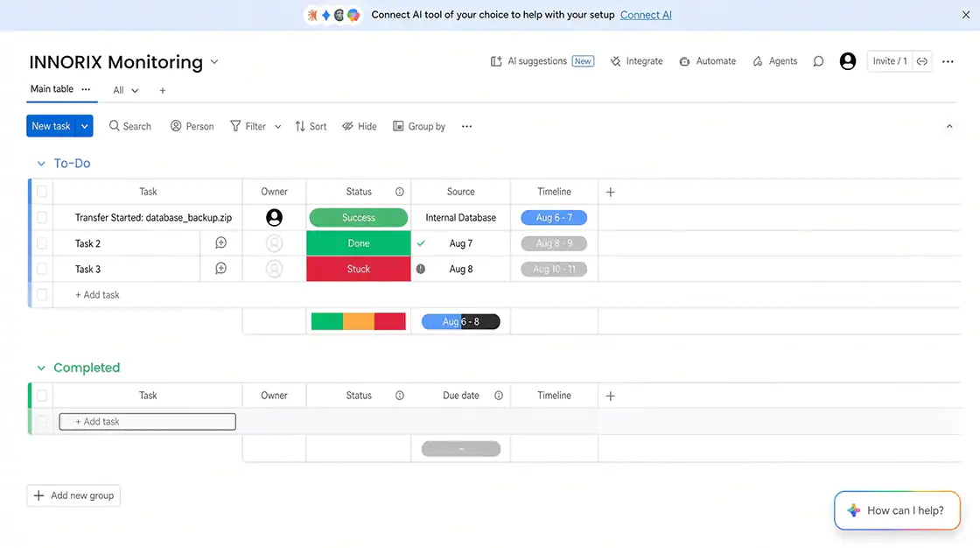The width and height of the screenshot is (980, 548).
Task: Switch to Main table tab
Action: pos(52,88)
